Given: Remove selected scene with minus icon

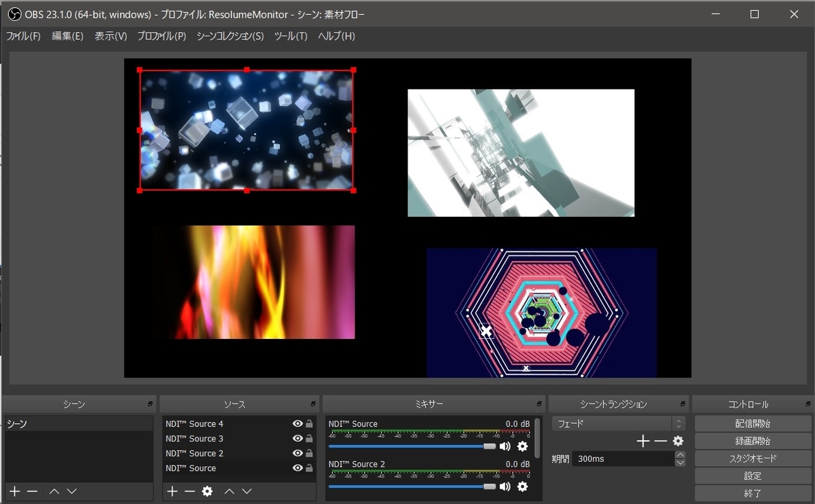Looking at the screenshot, I should click(x=32, y=491).
